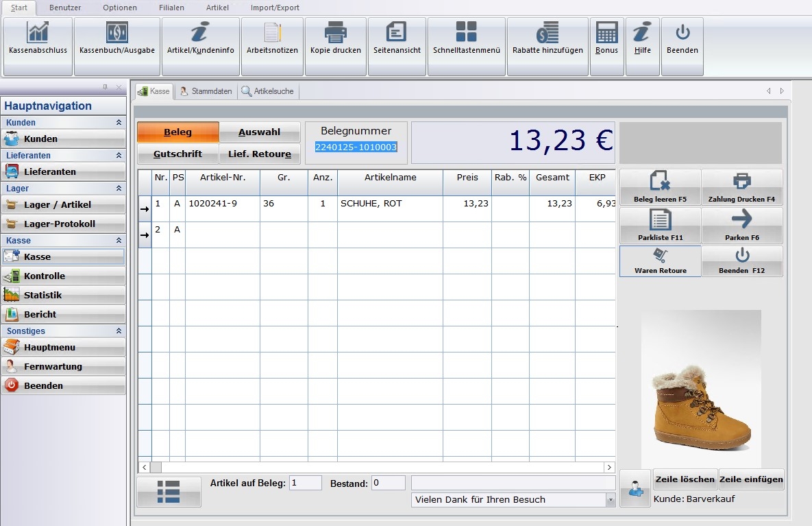The width and height of the screenshot is (812, 526).
Task: Open Kunden in the main navigation
Action: pos(63,139)
